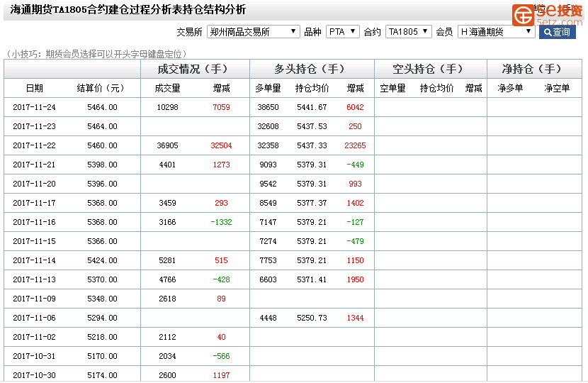588x383 pixels.
Task: Open the 品种 dropdown showing PTA
Action: [x=343, y=32]
